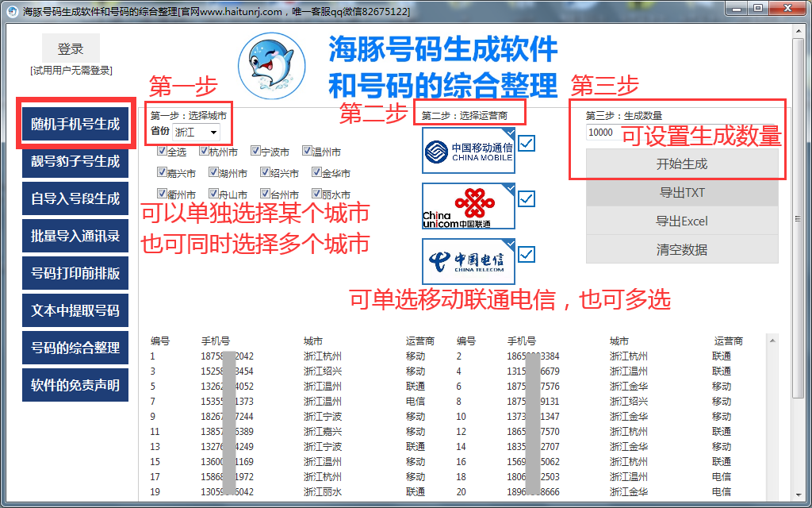Open the 随机手机号生成 tab
The image size is (812, 508).
(x=75, y=125)
